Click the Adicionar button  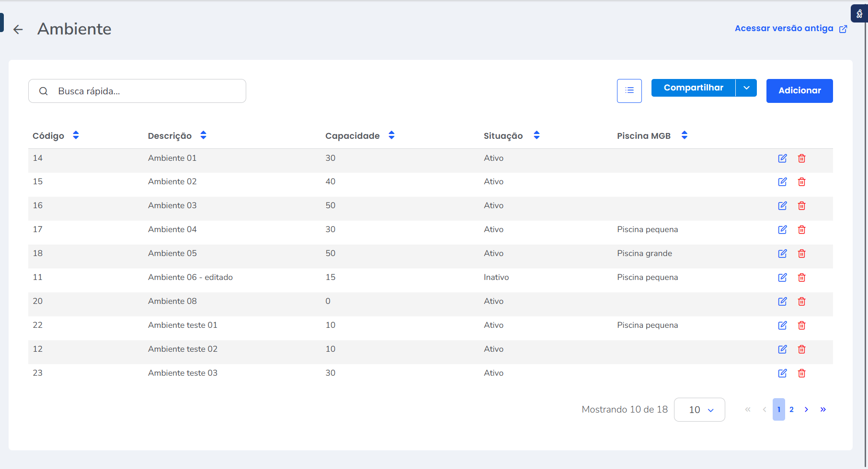click(x=799, y=91)
